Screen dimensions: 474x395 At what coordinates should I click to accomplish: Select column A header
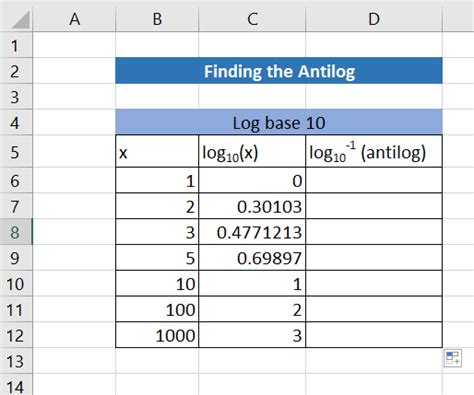tap(74, 19)
